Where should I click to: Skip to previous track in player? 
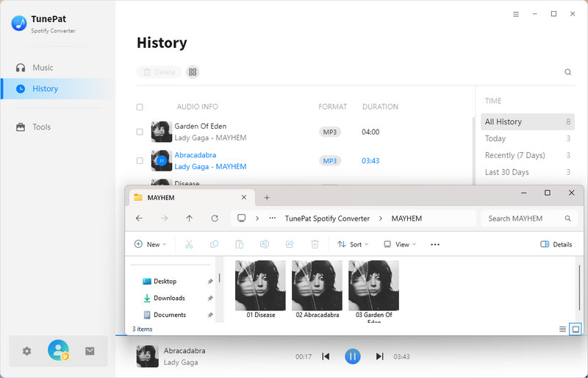(326, 356)
